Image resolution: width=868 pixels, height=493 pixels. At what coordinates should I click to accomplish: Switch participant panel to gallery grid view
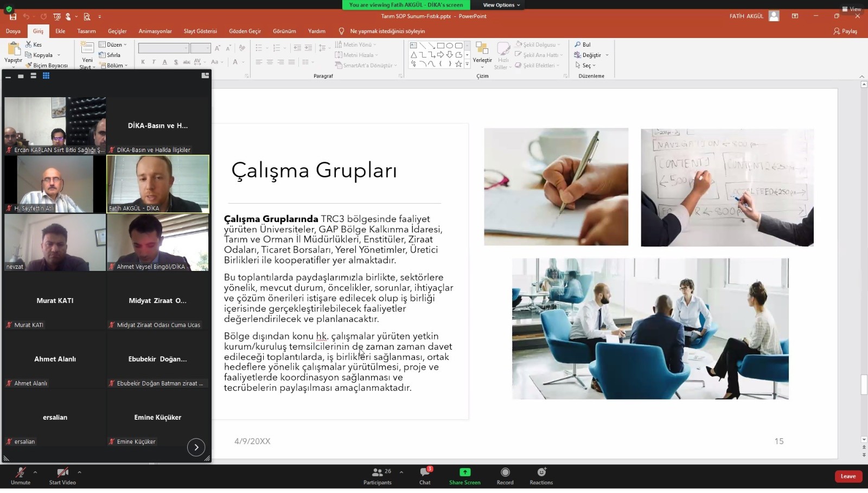[46, 76]
